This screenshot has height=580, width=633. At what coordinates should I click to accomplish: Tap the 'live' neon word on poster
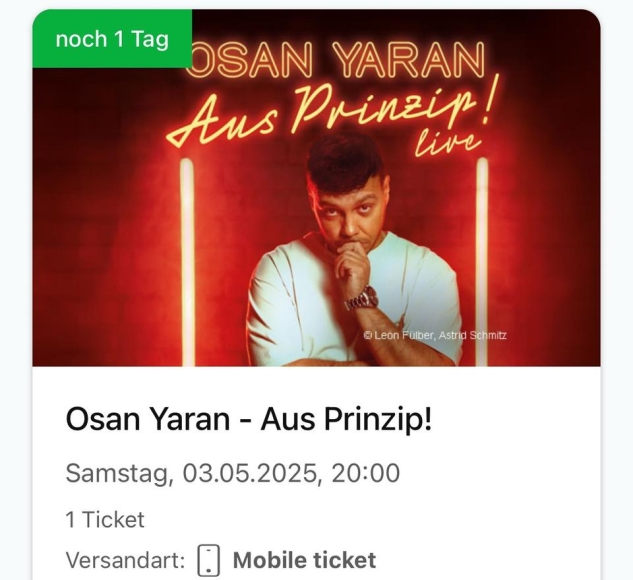tap(448, 143)
